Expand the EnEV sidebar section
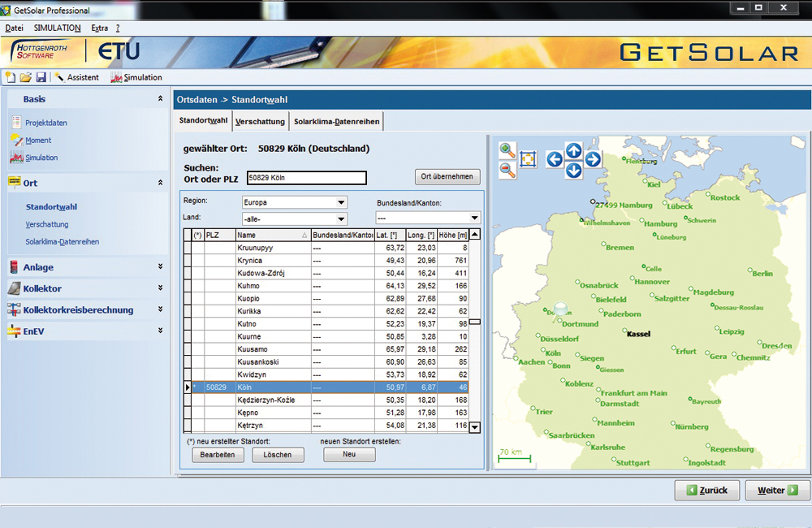The width and height of the screenshot is (812, 528). click(x=160, y=330)
